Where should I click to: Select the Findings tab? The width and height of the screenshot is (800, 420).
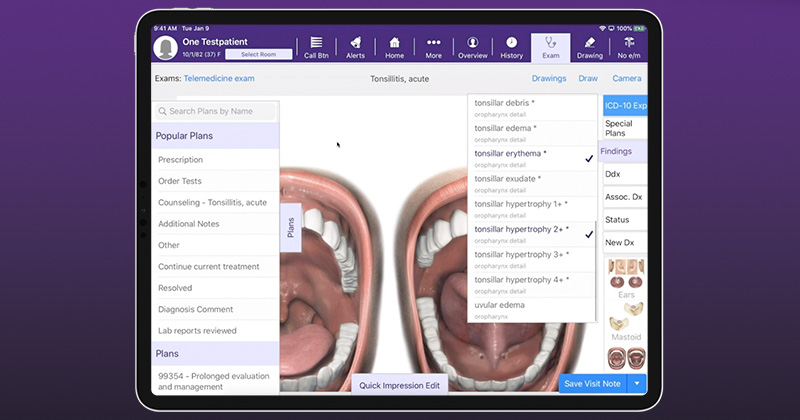[622, 151]
